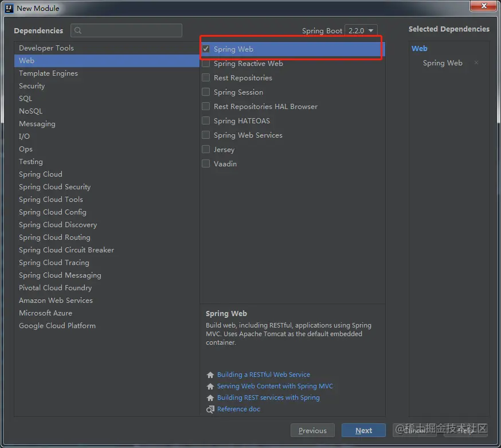Open Serving Web Content with Spring MVC
Screen dimensions: 501x448
[x=275, y=386]
